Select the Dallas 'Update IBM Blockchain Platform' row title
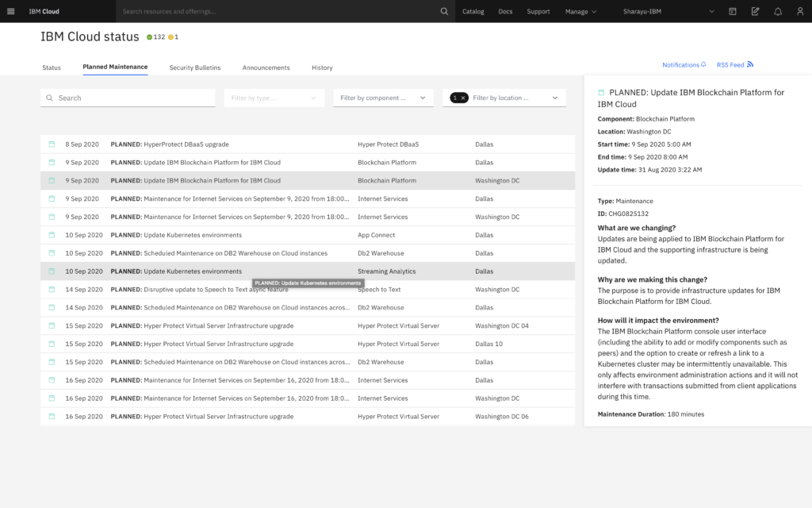The height and width of the screenshot is (508, 812). [x=196, y=162]
